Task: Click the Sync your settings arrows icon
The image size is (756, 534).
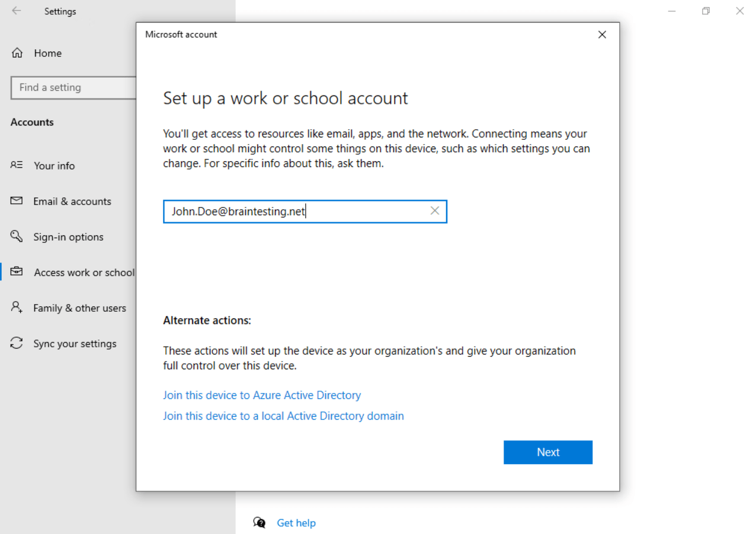Action: tap(17, 343)
